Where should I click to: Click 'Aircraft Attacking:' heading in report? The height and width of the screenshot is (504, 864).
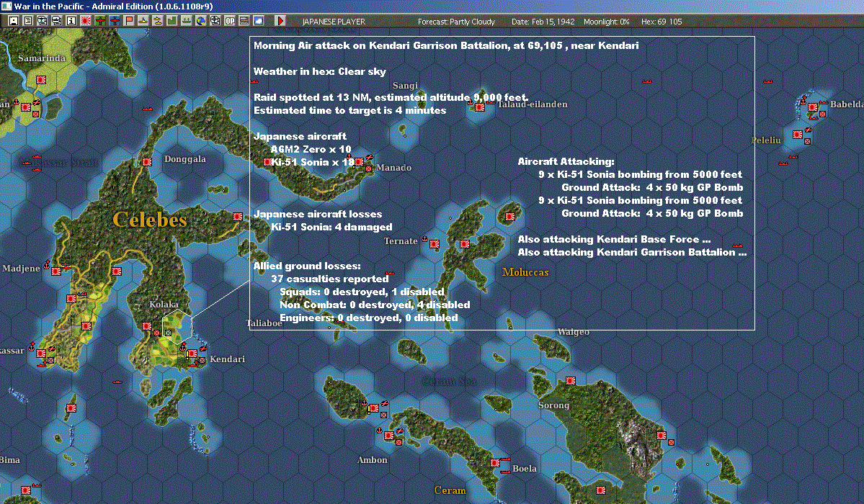tap(566, 161)
